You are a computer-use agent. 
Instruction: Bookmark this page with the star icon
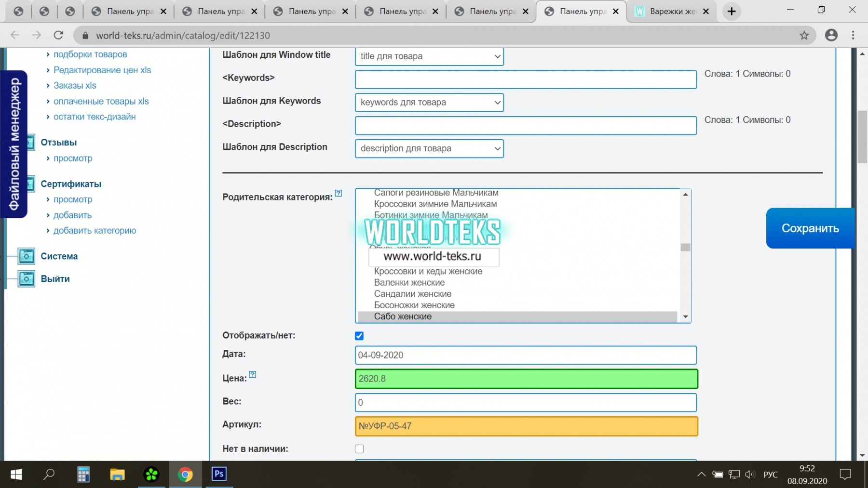[804, 35]
